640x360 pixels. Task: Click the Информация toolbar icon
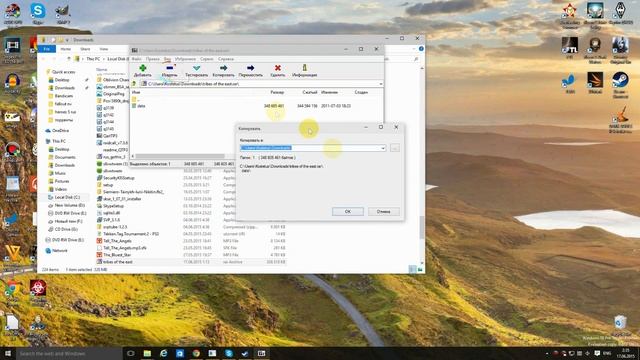[x=304, y=71]
